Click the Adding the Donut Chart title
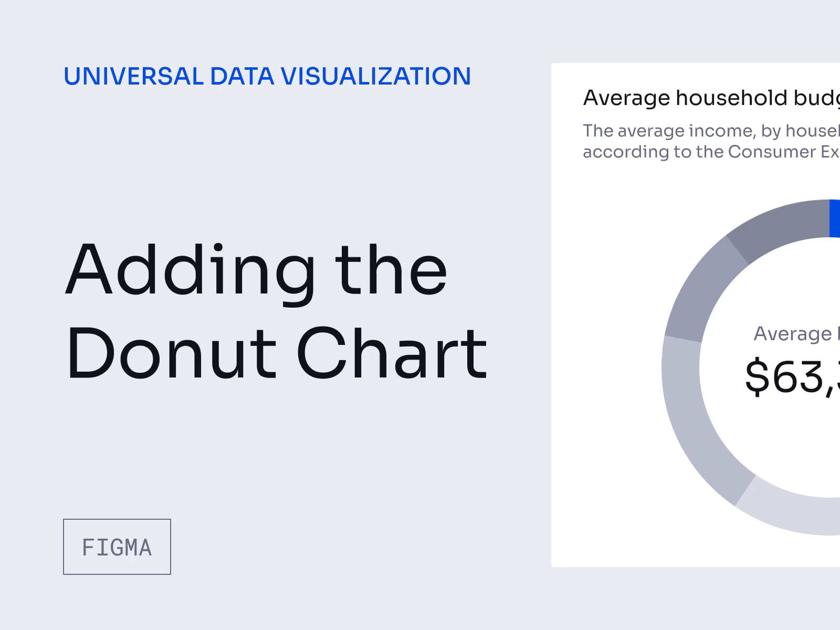Viewport: 840px width, 630px height. tap(276, 312)
